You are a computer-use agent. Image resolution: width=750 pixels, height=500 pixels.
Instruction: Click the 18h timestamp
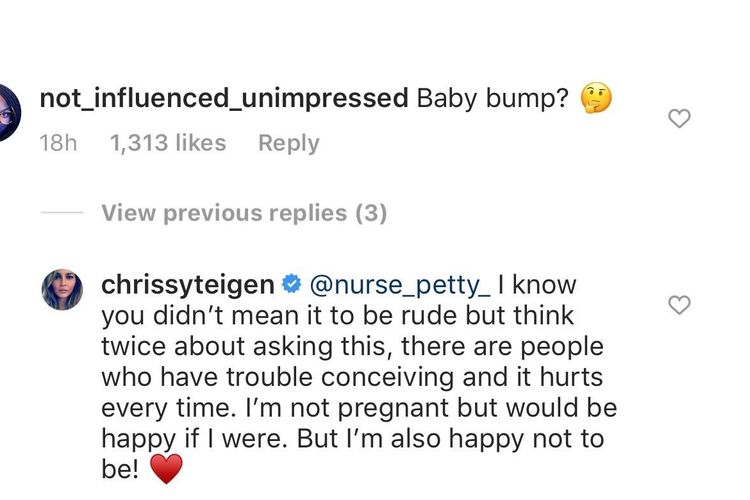(x=57, y=143)
